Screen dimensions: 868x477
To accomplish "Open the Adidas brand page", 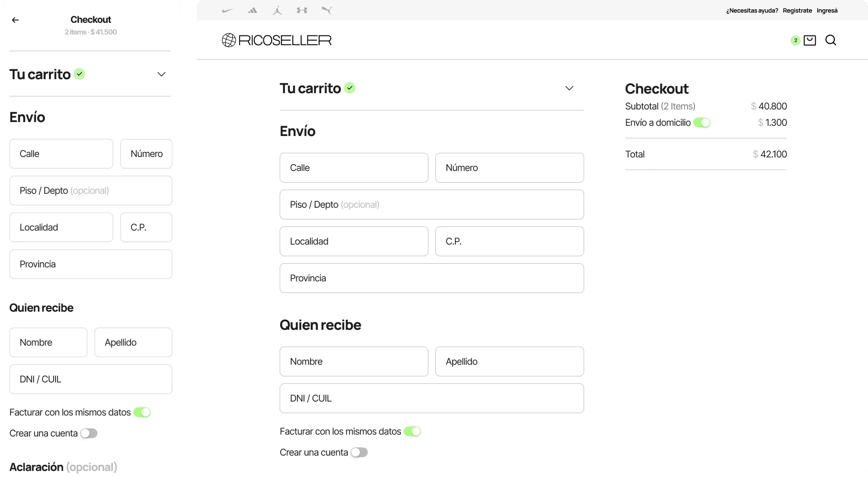I will tap(252, 10).
